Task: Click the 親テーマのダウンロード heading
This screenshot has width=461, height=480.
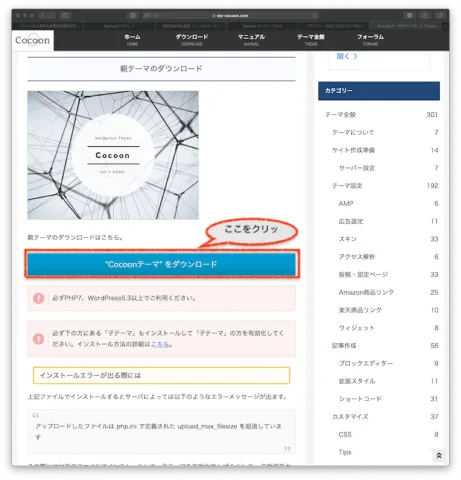Action: (161, 69)
